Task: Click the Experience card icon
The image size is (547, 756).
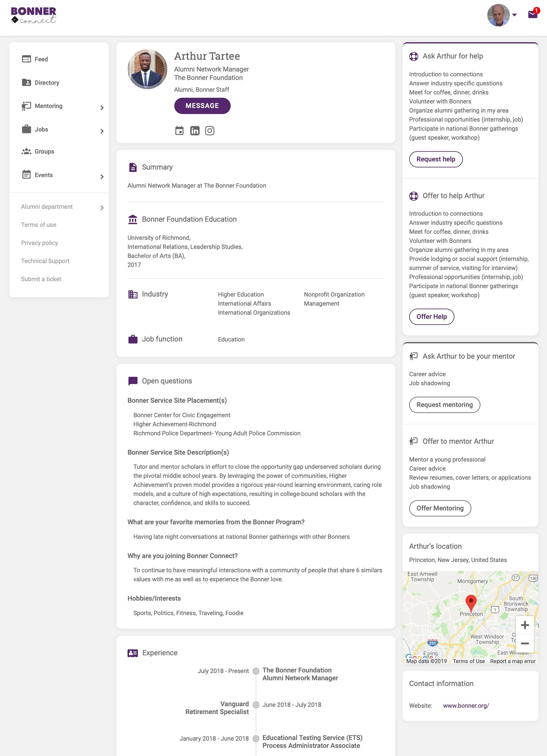Action: (133, 653)
